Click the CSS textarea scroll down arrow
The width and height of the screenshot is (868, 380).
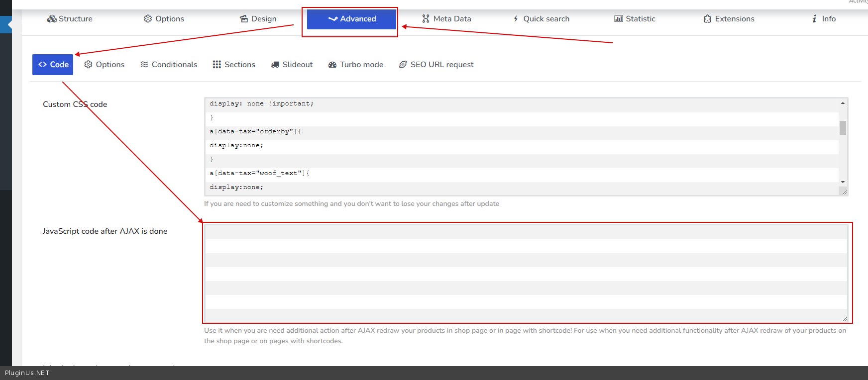(x=843, y=182)
